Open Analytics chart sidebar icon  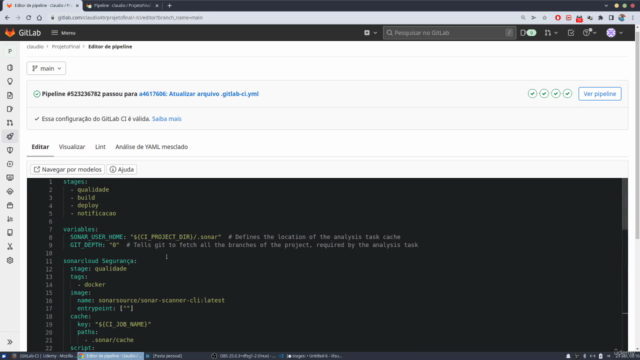coord(10,219)
